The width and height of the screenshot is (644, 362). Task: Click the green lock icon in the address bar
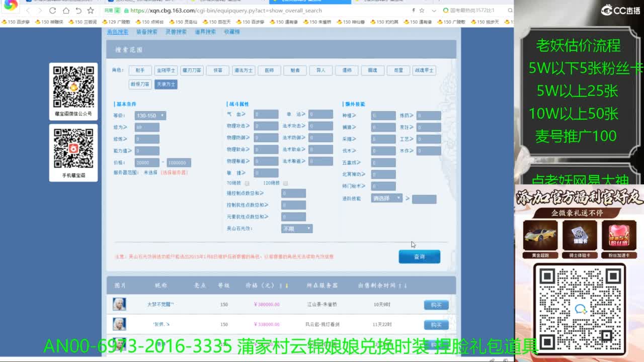(126, 10)
